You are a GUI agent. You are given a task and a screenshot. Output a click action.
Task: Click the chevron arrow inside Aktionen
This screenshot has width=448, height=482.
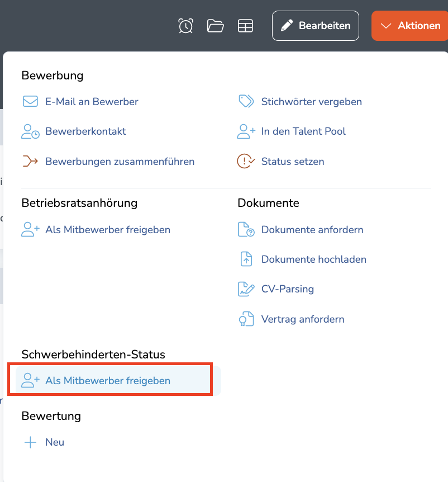pos(386,26)
